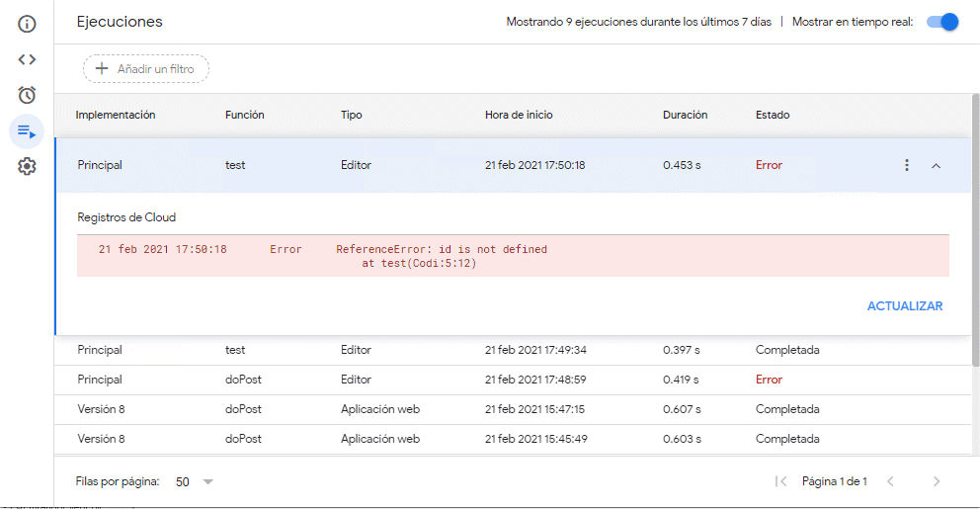Click next page arrow in pagination
Screen dimensions: 980x509
tap(936, 481)
